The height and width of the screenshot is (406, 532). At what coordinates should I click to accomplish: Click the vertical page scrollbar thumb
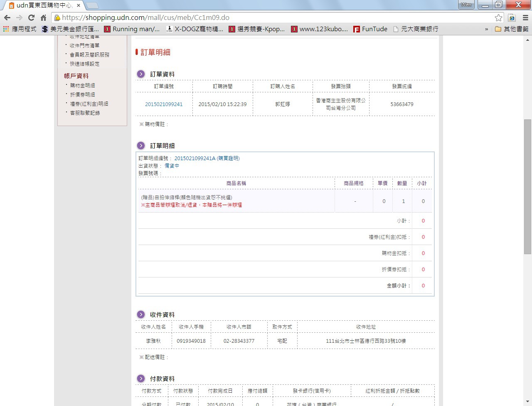tap(527, 186)
